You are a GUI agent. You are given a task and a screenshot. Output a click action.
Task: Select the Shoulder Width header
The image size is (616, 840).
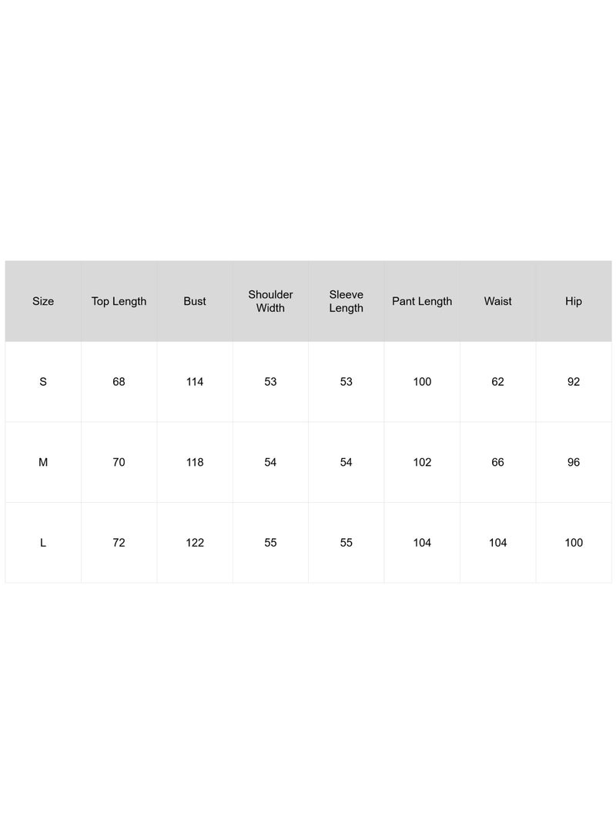pos(270,301)
